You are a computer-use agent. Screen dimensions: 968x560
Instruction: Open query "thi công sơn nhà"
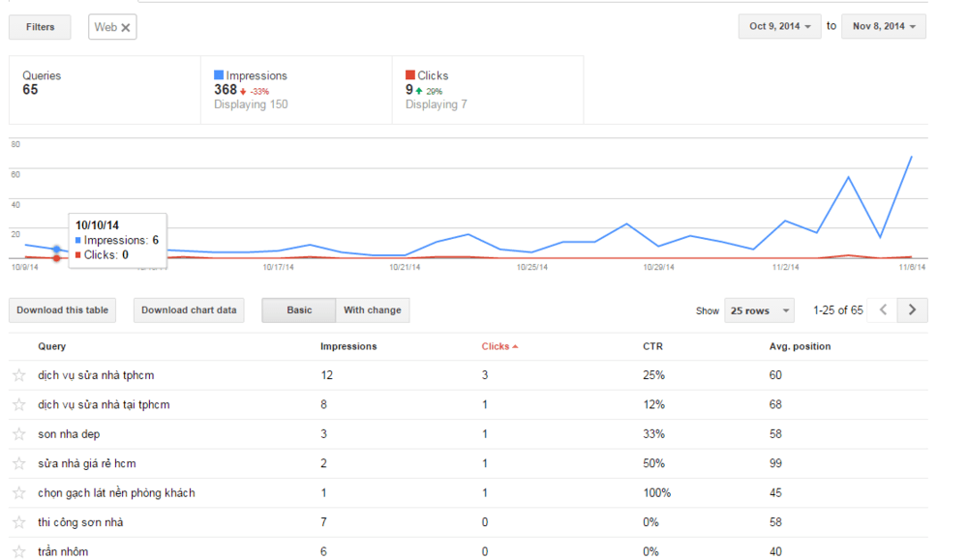[x=80, y=522]
